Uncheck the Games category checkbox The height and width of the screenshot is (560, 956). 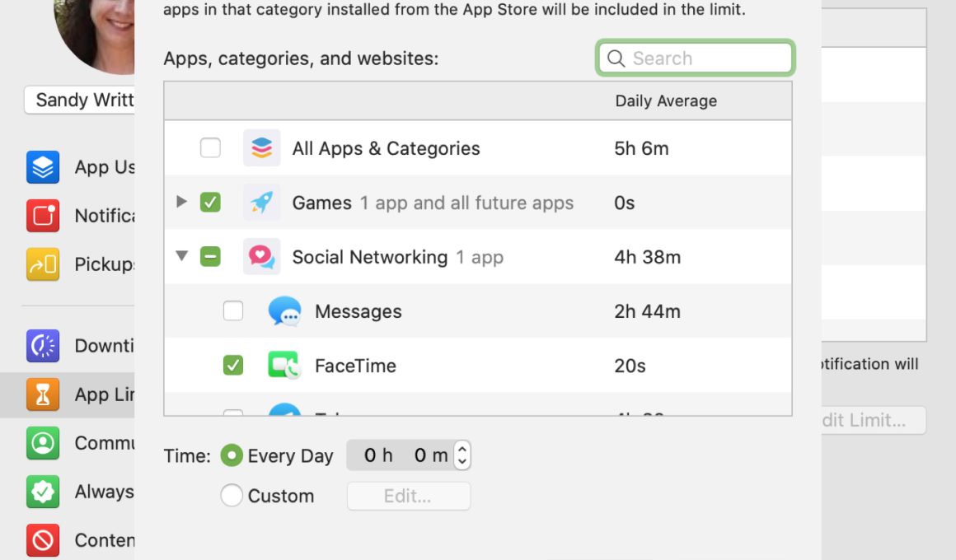(x=210, y=203)
